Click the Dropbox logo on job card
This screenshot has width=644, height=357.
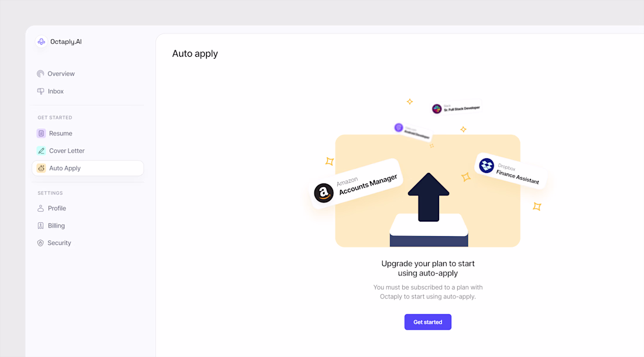(x=487, y=166)
